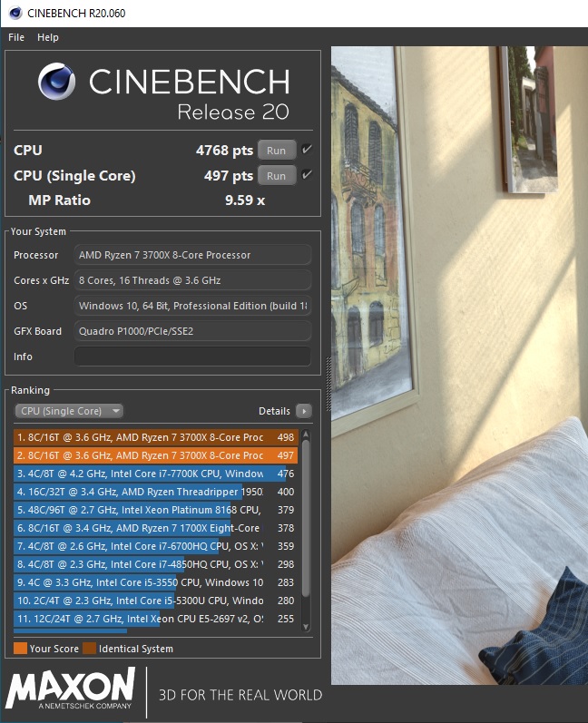Click the Cinebench title bar app icon

tap(15, 13)
